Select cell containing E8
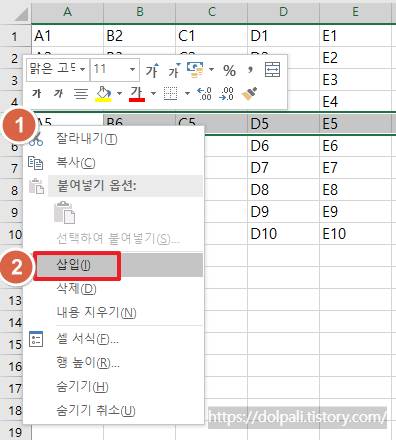396x440 pixels. point(355,190)
